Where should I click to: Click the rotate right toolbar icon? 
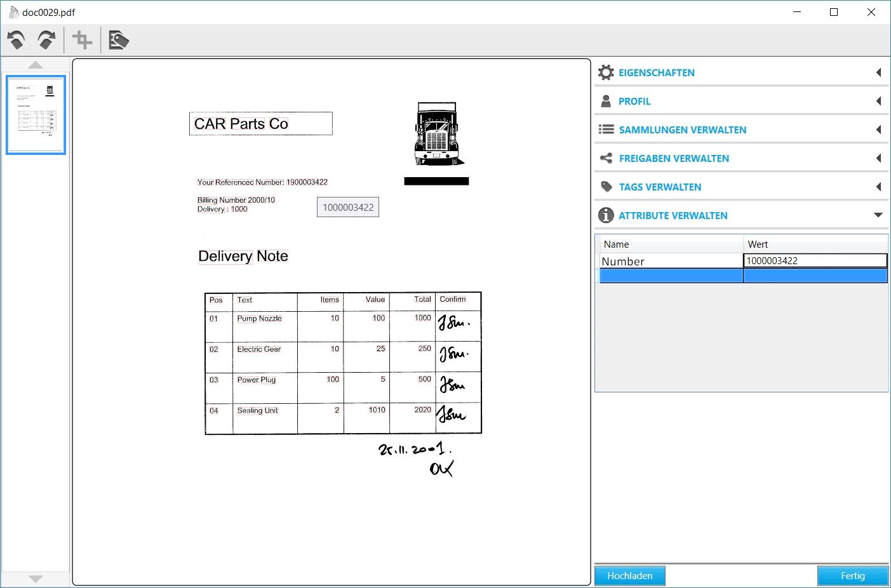pyautogui.click(x=47, y=41)
